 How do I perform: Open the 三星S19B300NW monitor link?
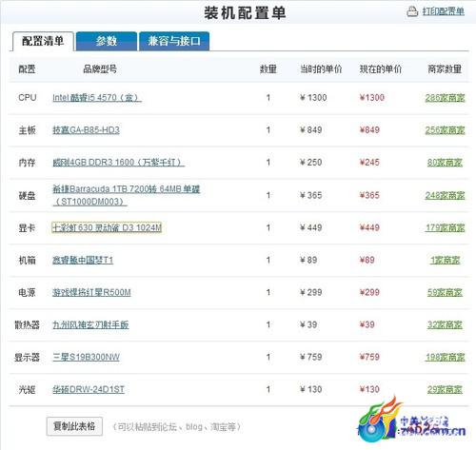86,357
